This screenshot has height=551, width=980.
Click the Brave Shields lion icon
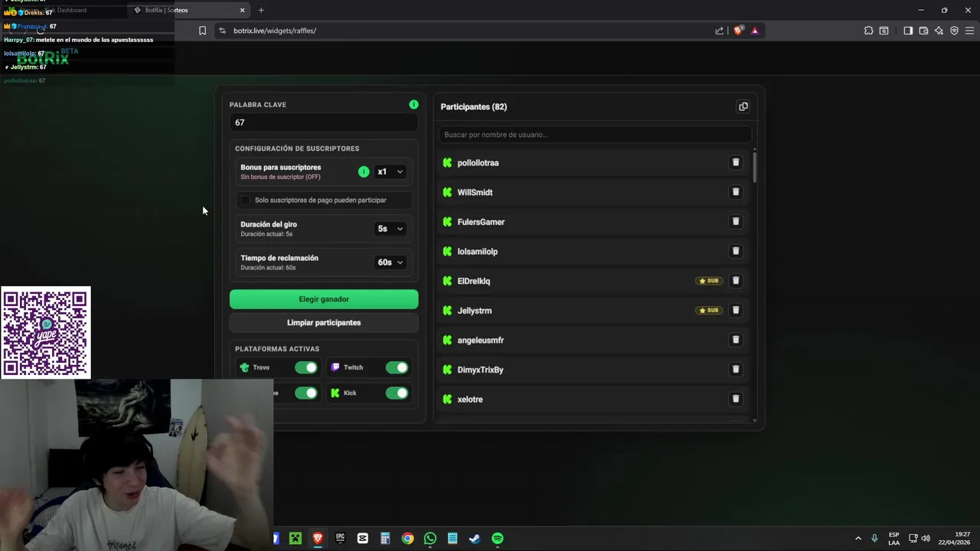click(738, 31)
